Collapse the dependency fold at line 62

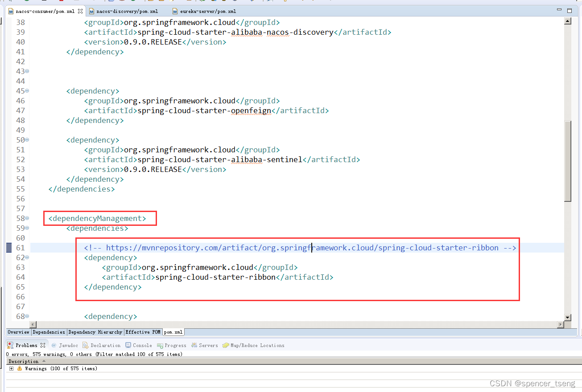tap(27, 257)
